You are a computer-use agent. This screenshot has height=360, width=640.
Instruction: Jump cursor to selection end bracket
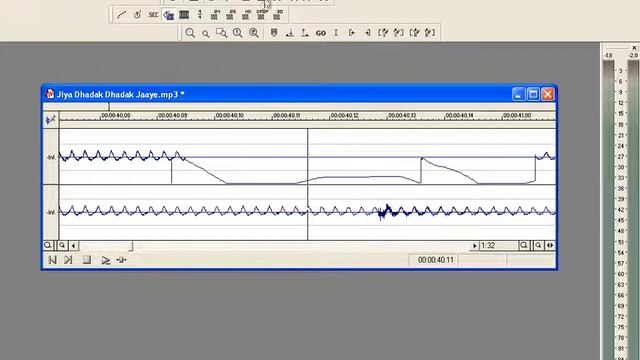coord(367,33)
